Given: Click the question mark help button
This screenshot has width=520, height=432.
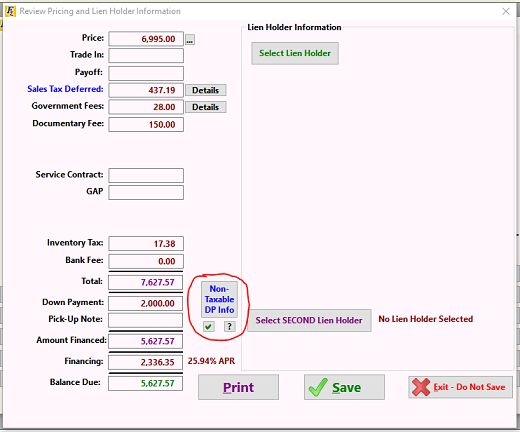Looking at the screenshot, I should coord(229,326).
